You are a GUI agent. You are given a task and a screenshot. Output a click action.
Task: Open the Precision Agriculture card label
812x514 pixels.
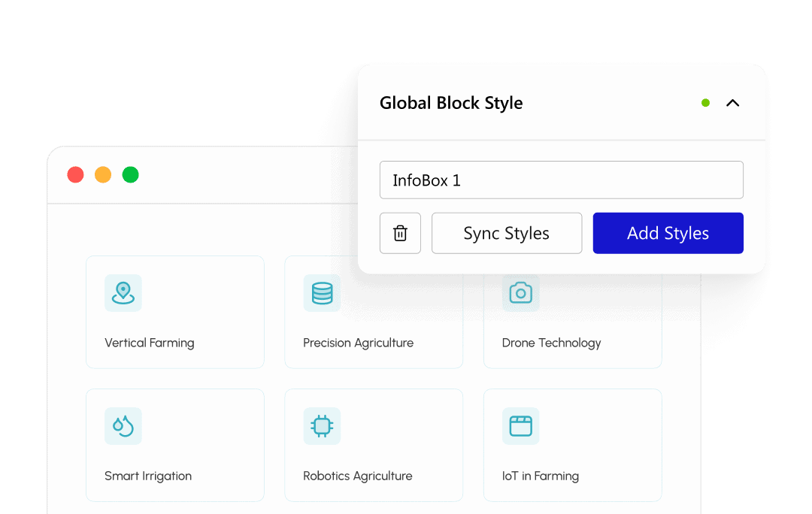point(359,343)
